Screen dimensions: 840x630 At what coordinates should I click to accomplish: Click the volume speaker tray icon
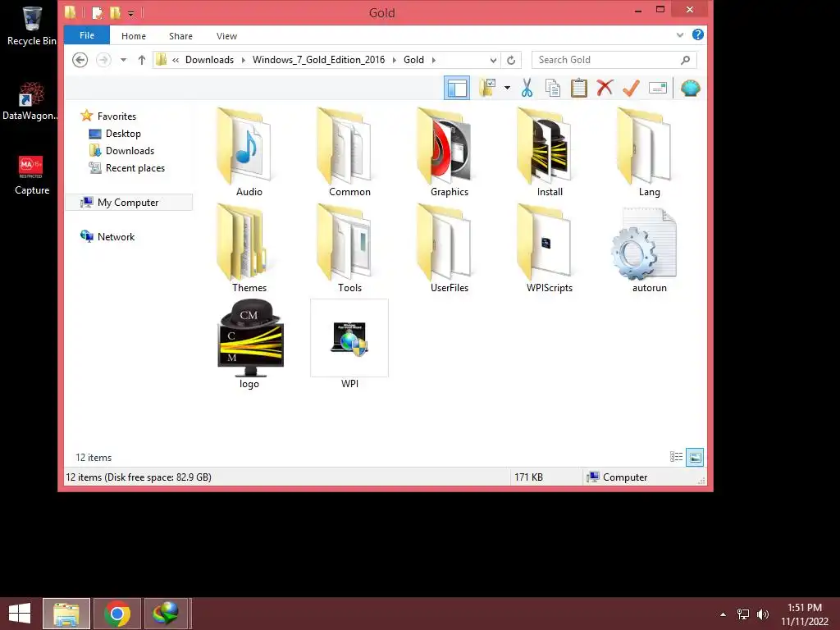click(763, 614)
